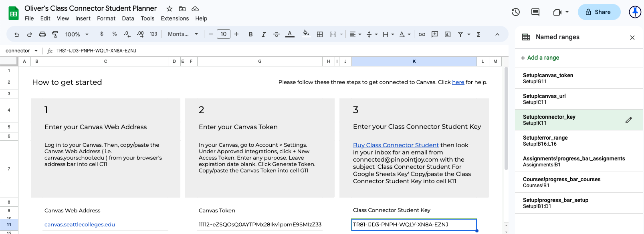Open the functions sigma icon
Viewport: 644px width, 234px height.
coord(478,34)
